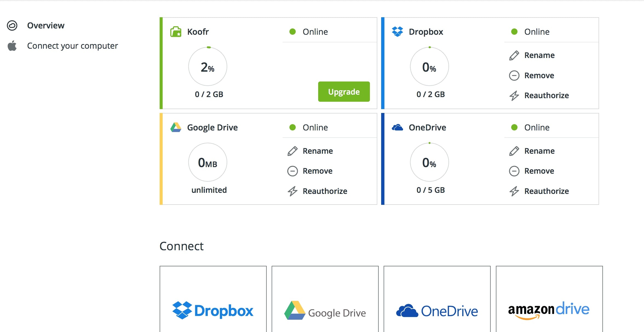Click the Koofr storage icon
The height and width of the screenshot is (332, 644).
pos(176,32)
